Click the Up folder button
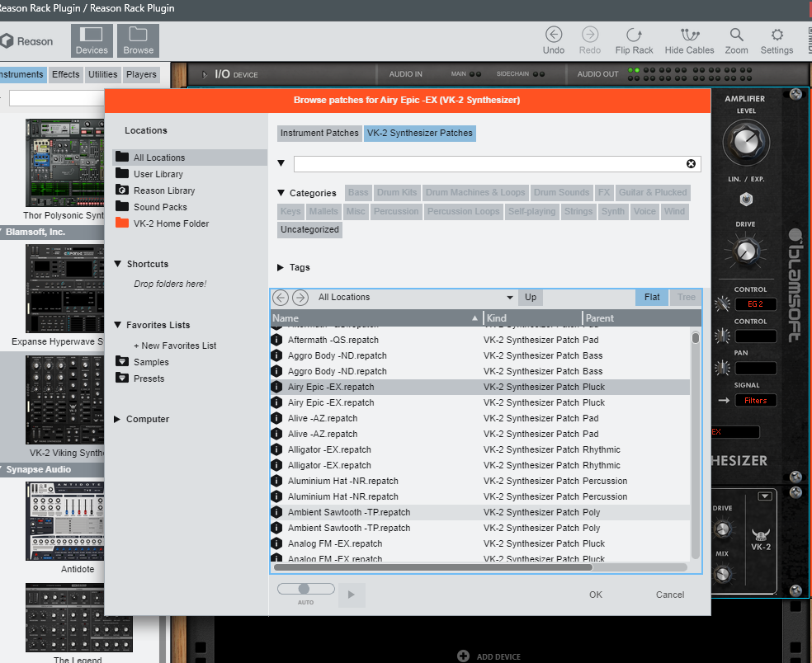This screenshot has height=663, width=812. point(531,297)
